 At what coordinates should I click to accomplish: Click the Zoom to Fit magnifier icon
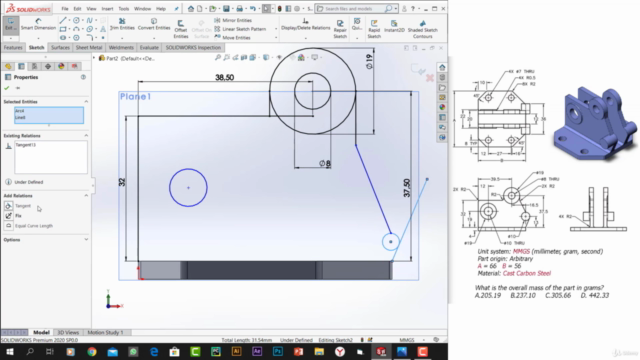218,58
